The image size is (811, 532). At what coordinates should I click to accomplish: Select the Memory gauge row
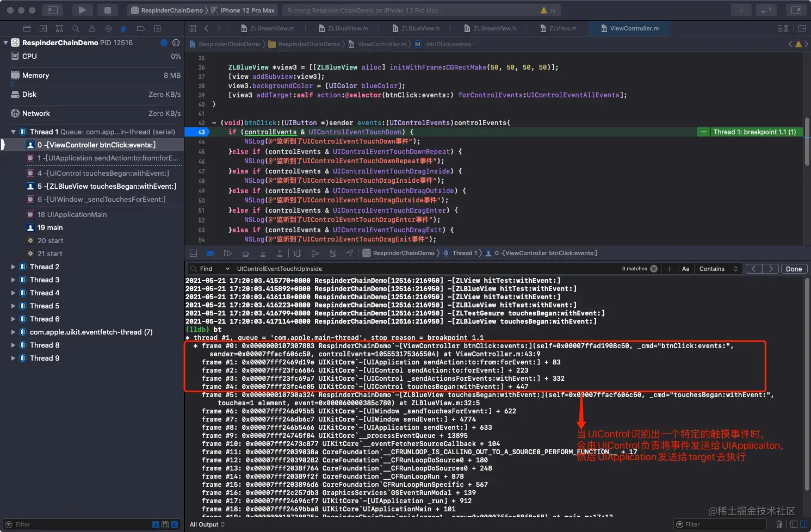coord(92,75)
